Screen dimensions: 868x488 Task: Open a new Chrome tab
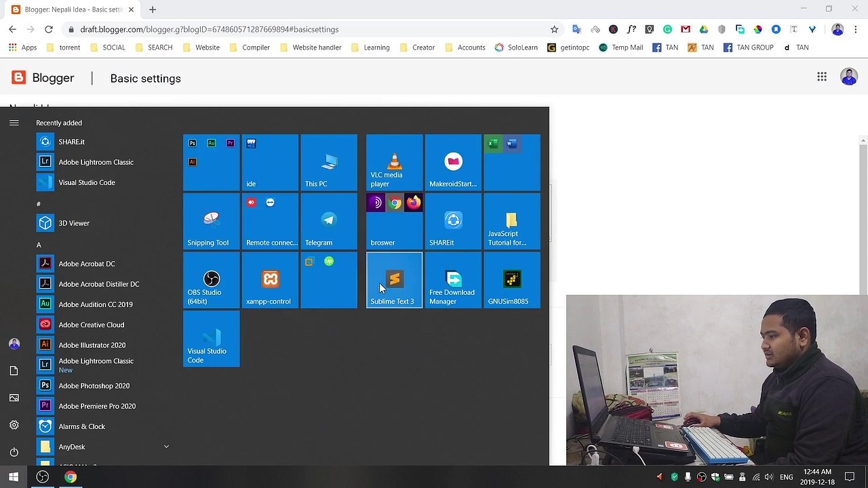[153, 9]
